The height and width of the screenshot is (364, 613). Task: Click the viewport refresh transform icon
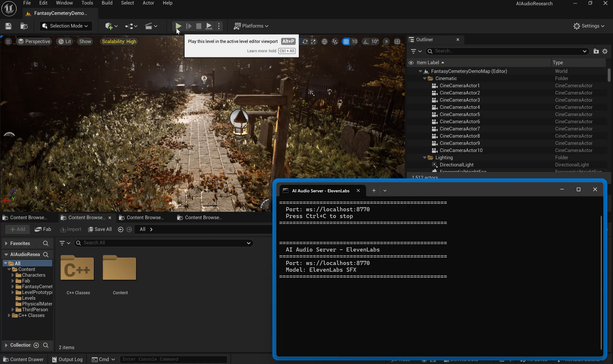point(305,42)
